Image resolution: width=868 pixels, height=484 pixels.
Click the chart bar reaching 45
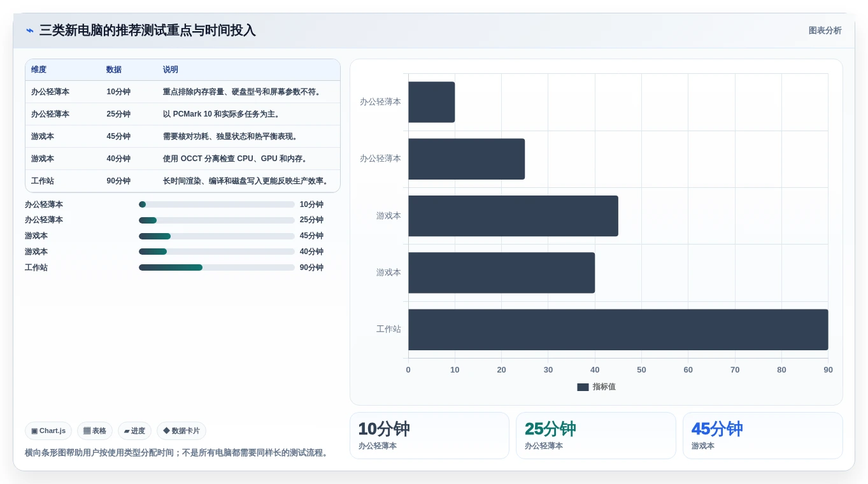tap(513, 216)
